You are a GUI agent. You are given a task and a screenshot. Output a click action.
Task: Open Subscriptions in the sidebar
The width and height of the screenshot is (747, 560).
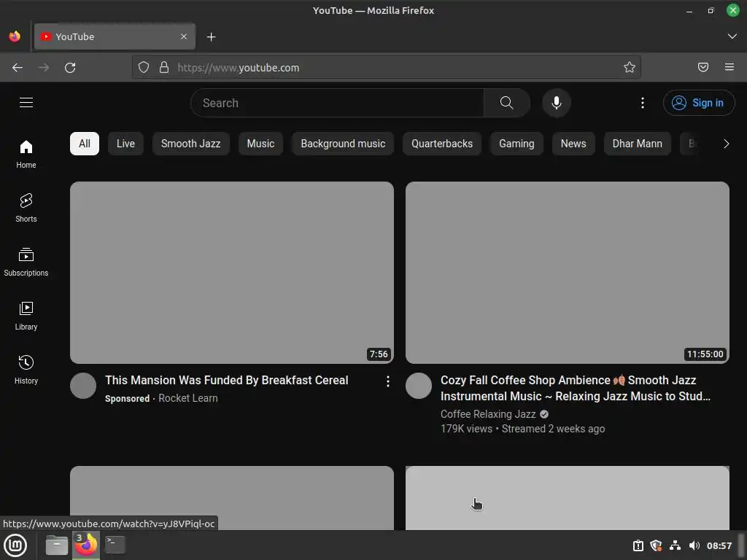pos(26,262)
